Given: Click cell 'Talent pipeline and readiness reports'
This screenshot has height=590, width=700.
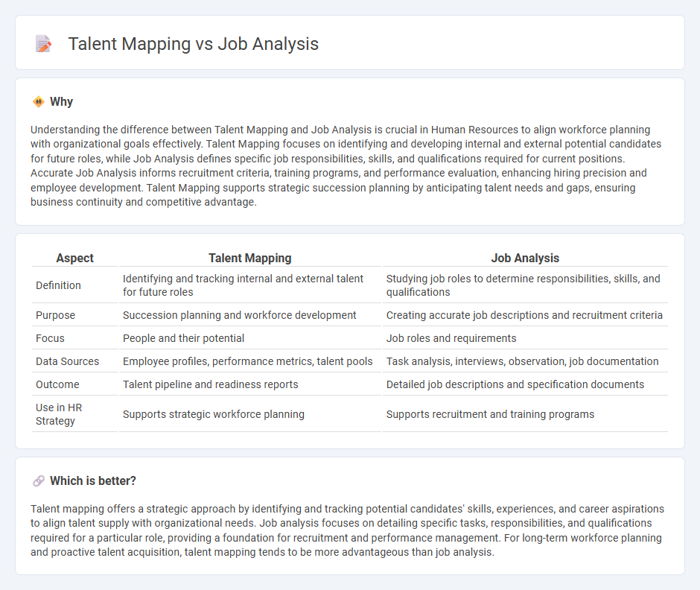Looking at the screenshot, I should click(250, 384).
